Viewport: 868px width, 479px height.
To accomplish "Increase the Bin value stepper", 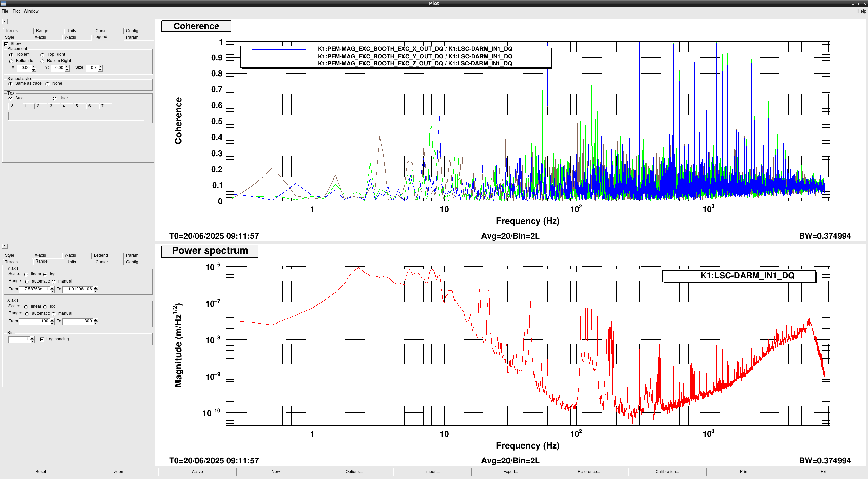I will (32, 338).
